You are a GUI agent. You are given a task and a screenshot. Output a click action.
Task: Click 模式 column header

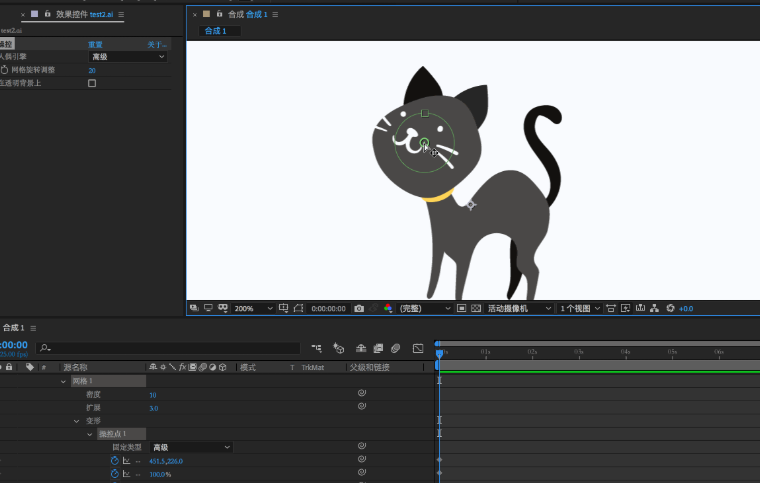[248, 368]
